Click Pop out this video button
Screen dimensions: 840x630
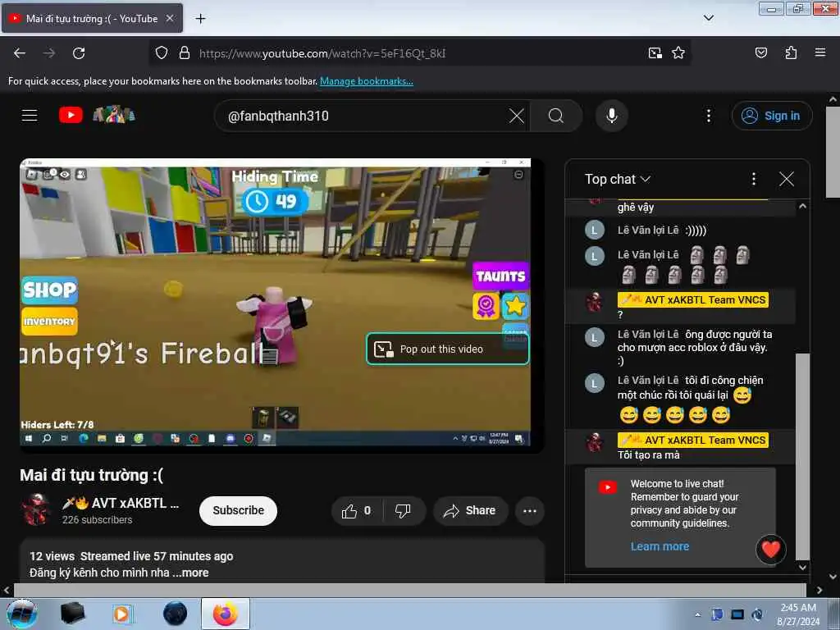[x=447, y=349]
